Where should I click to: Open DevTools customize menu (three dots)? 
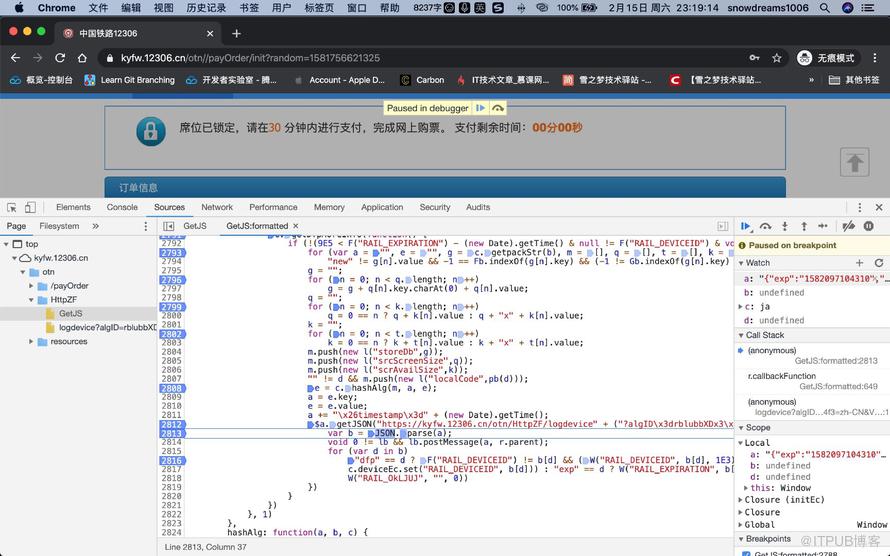pos(859,208)
